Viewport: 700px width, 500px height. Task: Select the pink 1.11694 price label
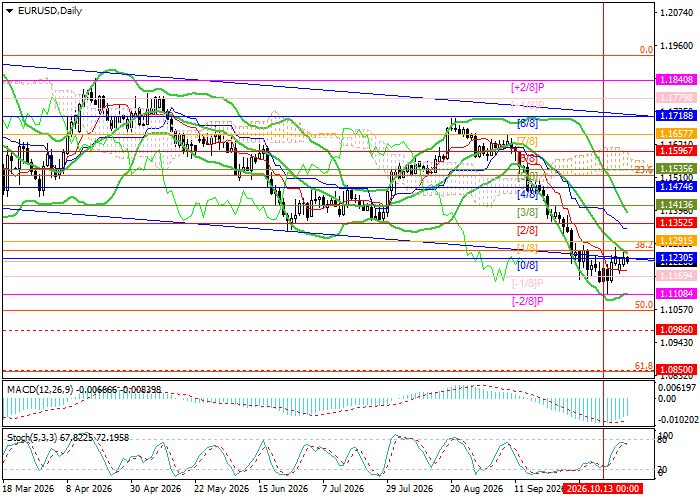pyautogui.click(x=676, y=276)
